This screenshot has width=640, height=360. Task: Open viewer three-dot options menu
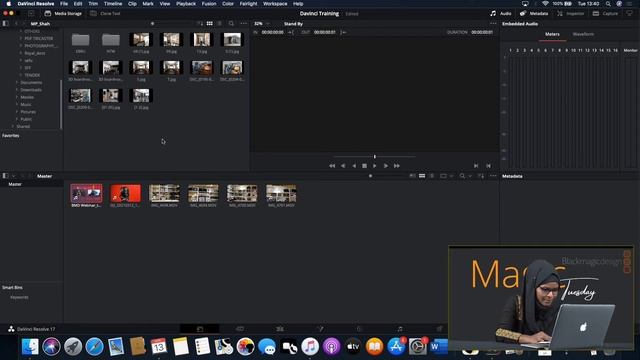493,24
